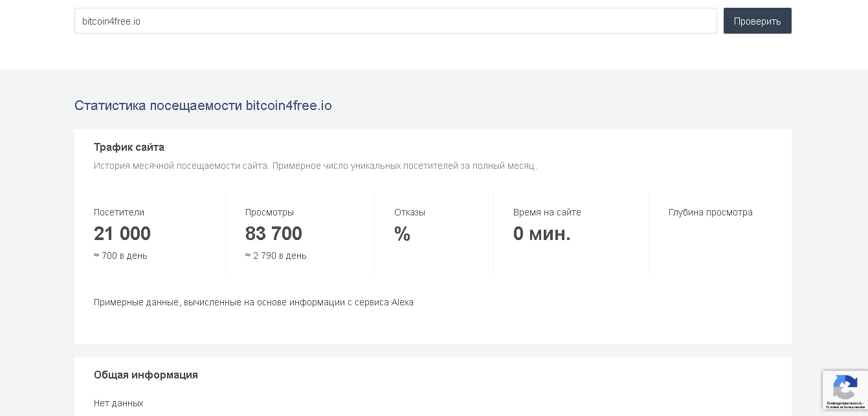
Task: Click the 0 мин. time value
Action: point(542,234)
